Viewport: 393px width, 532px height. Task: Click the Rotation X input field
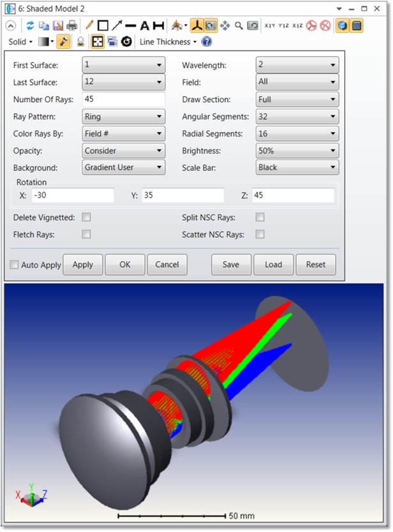(x=73, y=195)
